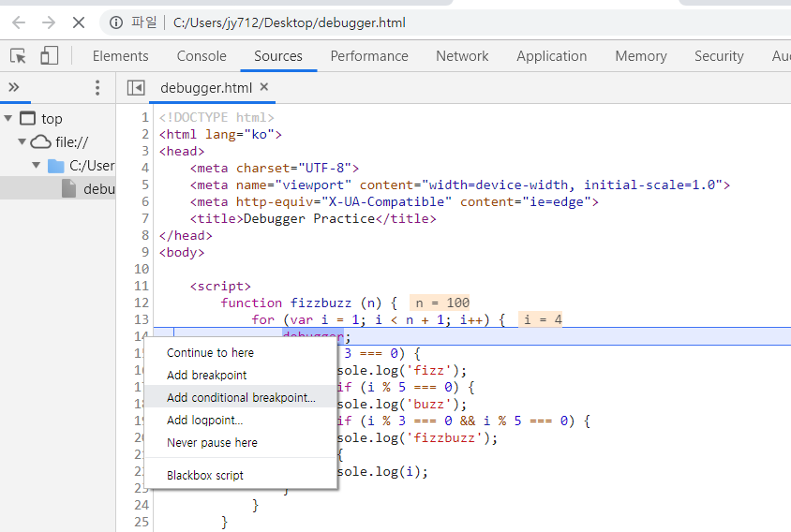Open the debugger file in navigator
This screenshot has width=791, height=532.
[x=57, y=188]
